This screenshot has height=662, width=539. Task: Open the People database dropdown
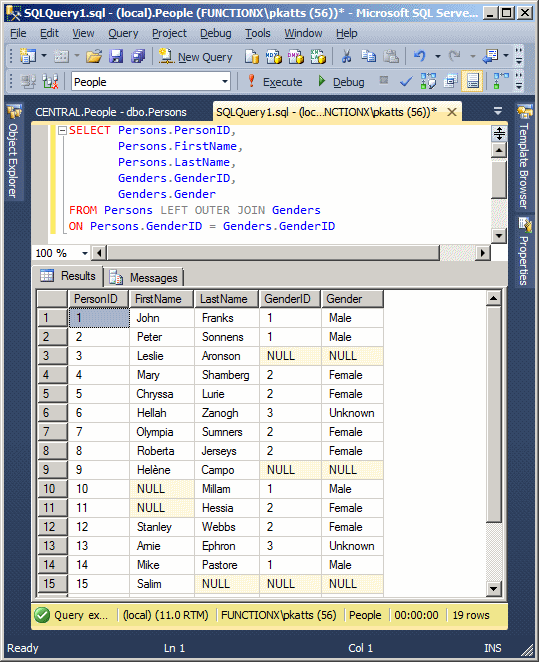click(151, 81)
